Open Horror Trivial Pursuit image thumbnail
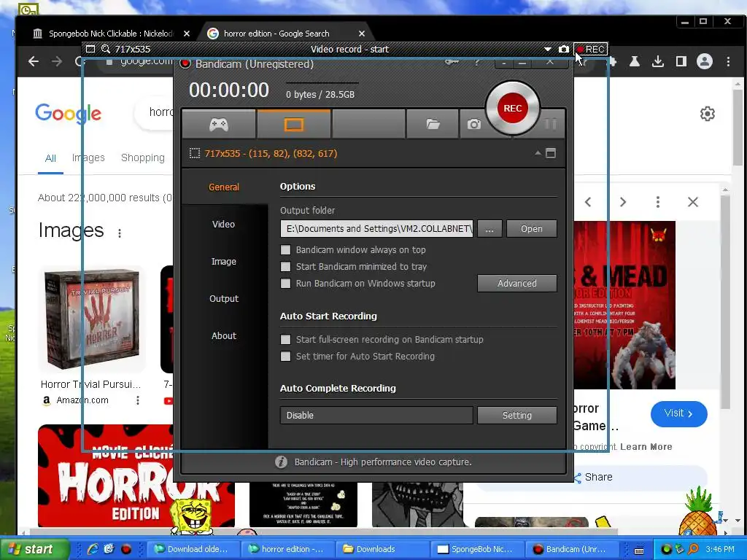This screenshot has height=560, width=747. point(92,319)
